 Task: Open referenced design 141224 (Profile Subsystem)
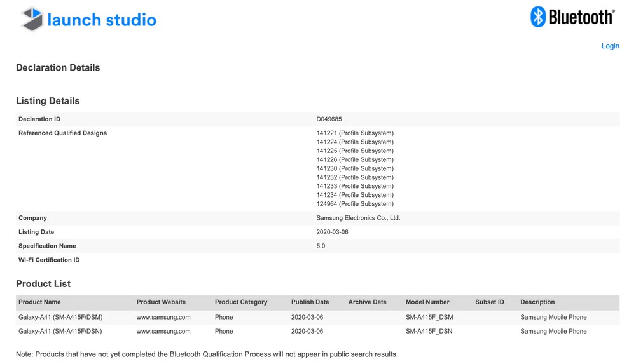(x=355, y=142)
